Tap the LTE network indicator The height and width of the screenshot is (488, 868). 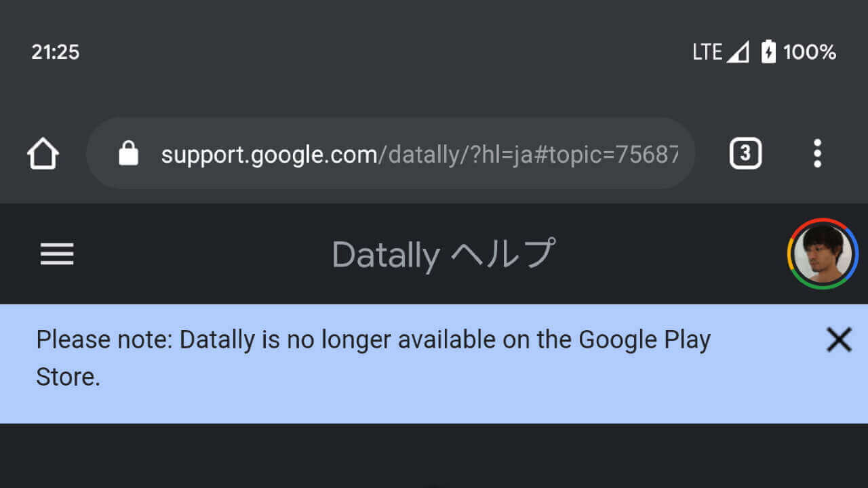click(x=707, y=52)
